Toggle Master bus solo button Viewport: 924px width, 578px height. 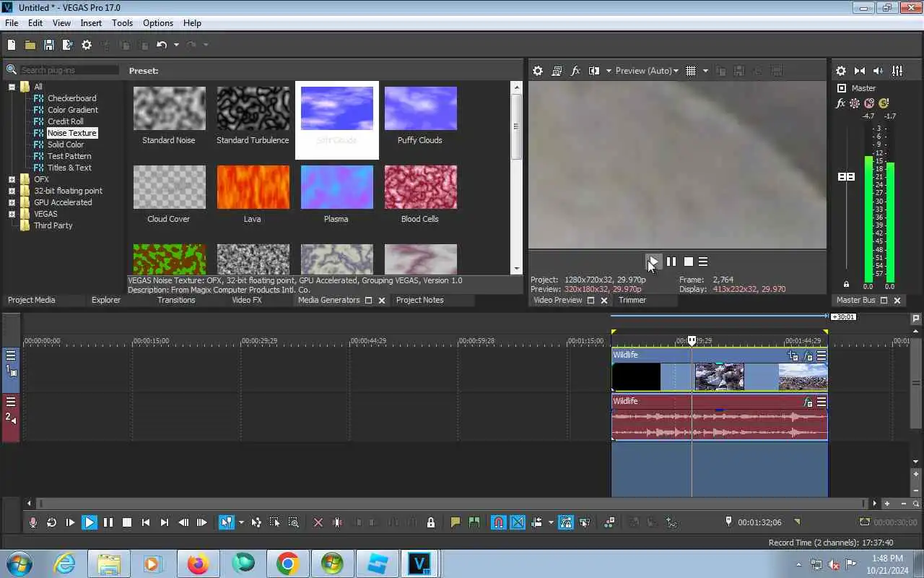884,103
